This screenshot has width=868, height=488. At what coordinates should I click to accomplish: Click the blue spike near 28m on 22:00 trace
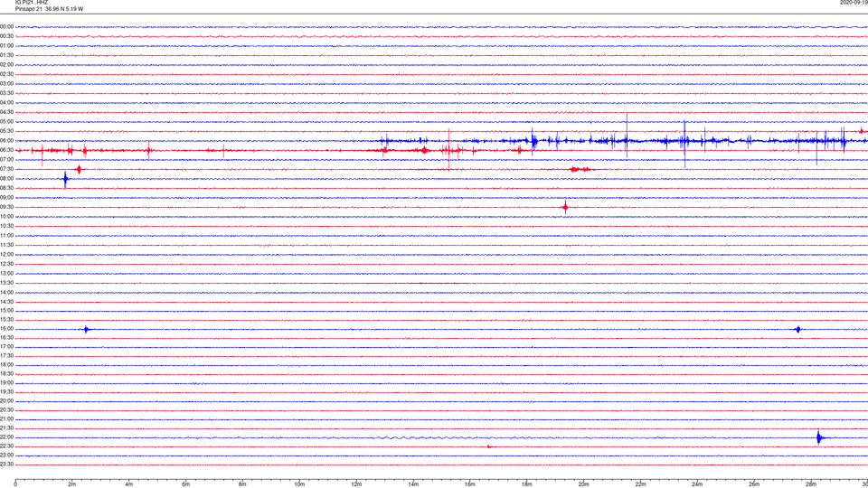(820, 437)
